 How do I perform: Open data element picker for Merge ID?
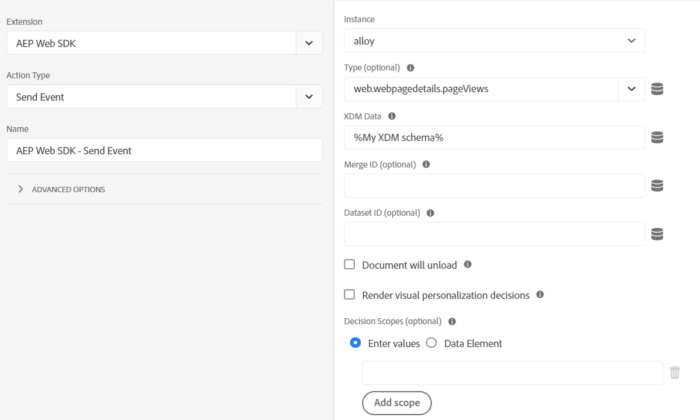(657, 185)
